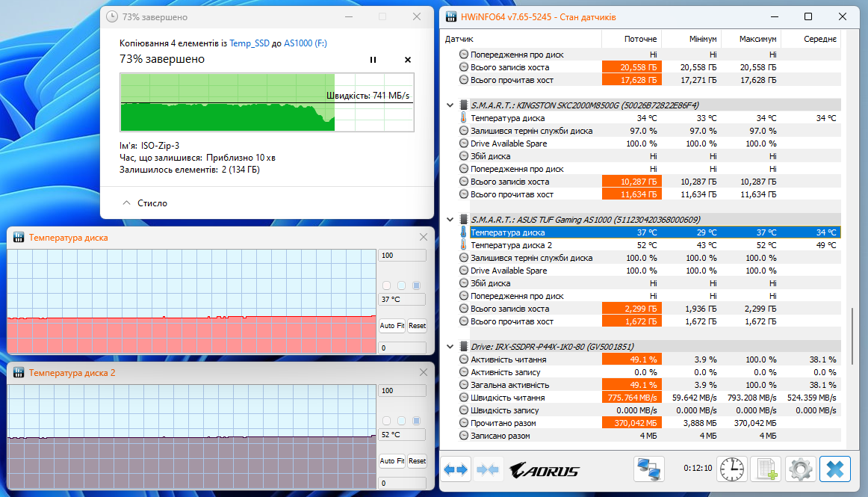
Task: Edit the maximum value 100 in Температура диска 2 graph
Action: pos(402,391)
